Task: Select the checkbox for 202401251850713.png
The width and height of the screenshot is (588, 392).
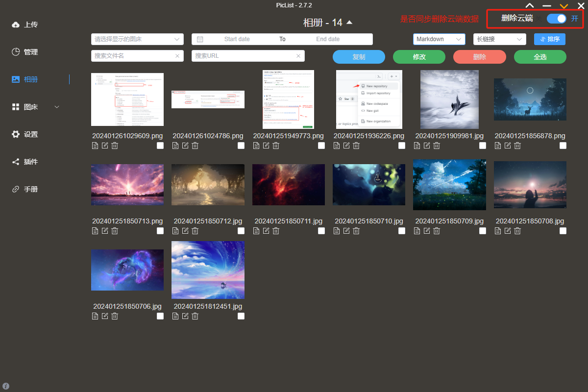Action: (x=160, y=231)
